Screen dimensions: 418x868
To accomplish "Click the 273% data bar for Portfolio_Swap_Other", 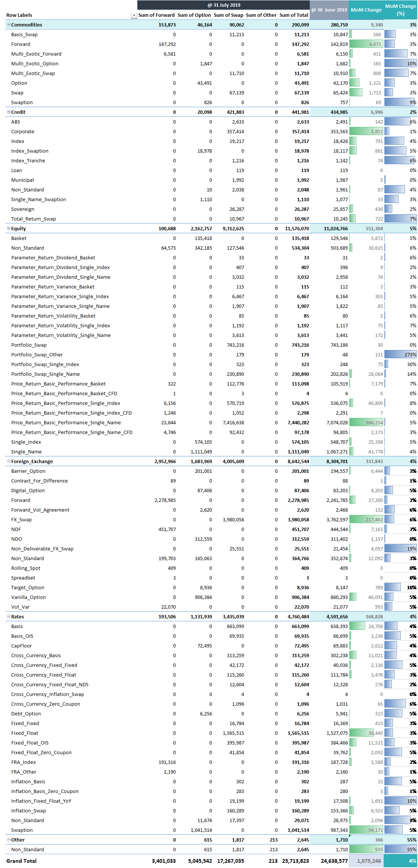I will click(400, 355).
